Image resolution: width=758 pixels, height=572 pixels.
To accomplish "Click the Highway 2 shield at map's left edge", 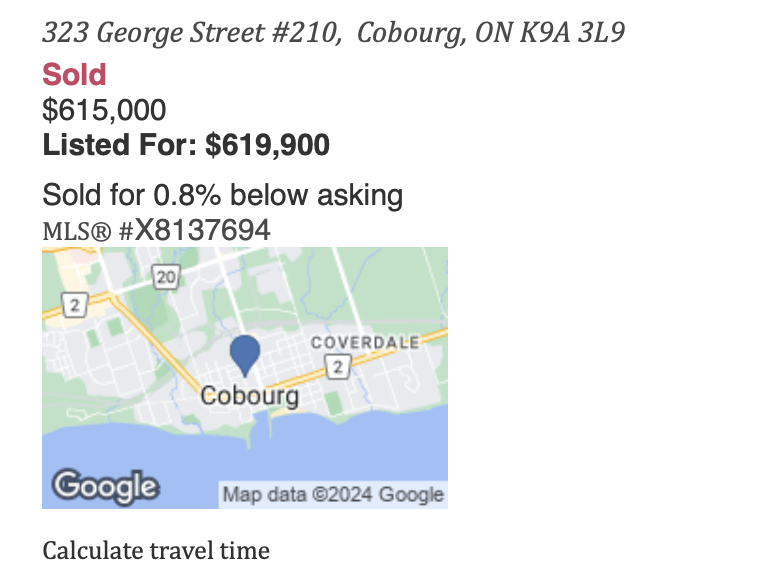I will point(71,301).
